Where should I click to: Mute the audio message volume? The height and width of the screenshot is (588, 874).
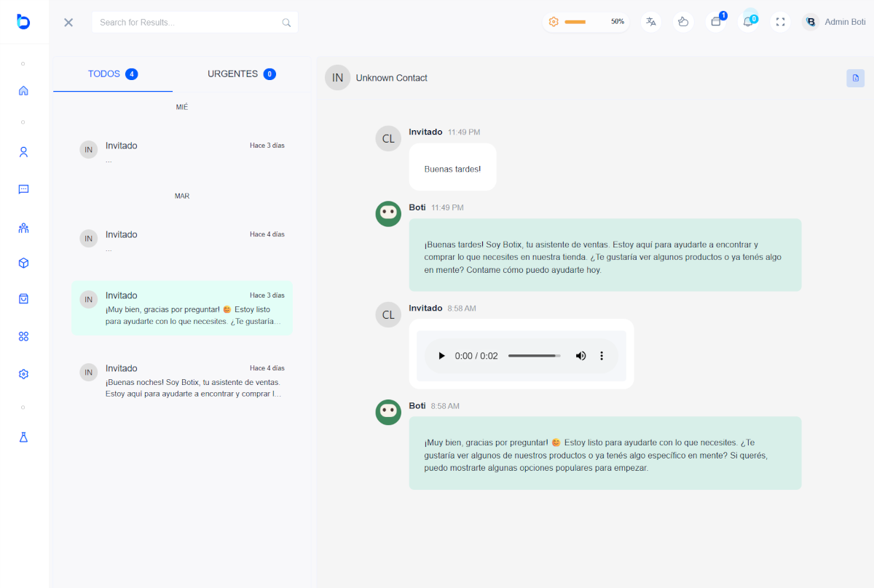click(580, 356)
